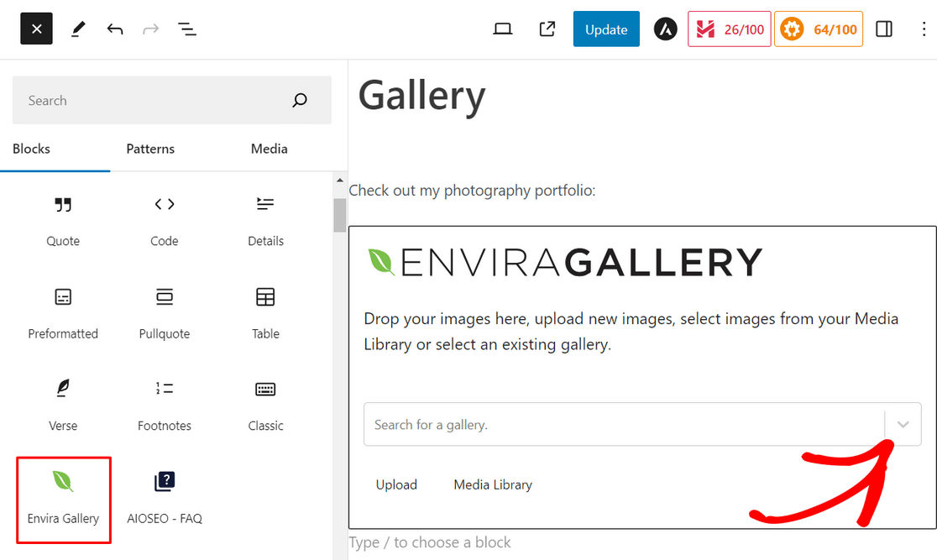The width and height of the screenshot is (937, 560).
Task: Undo the last change
Action: (115, 29)
